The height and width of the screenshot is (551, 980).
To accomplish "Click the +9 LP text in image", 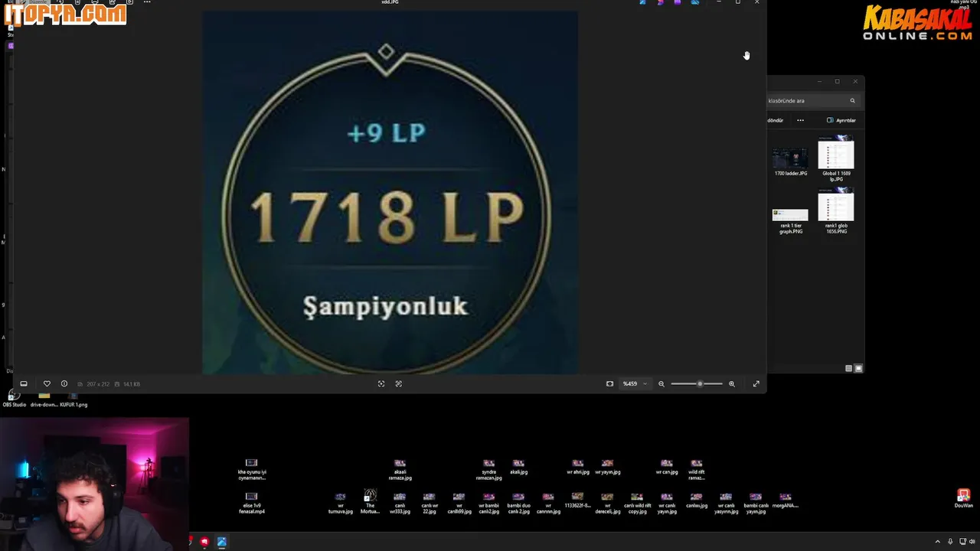I will pos(386,133).
